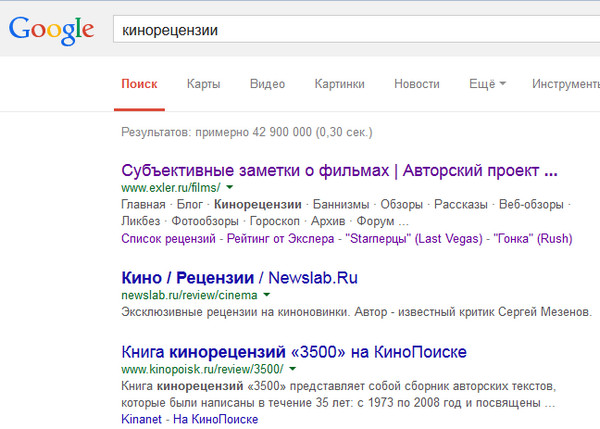The image size is (600, 429).
Task: Click the search field containing 'кинорецензии'
Action: click(x=350, y=29)
